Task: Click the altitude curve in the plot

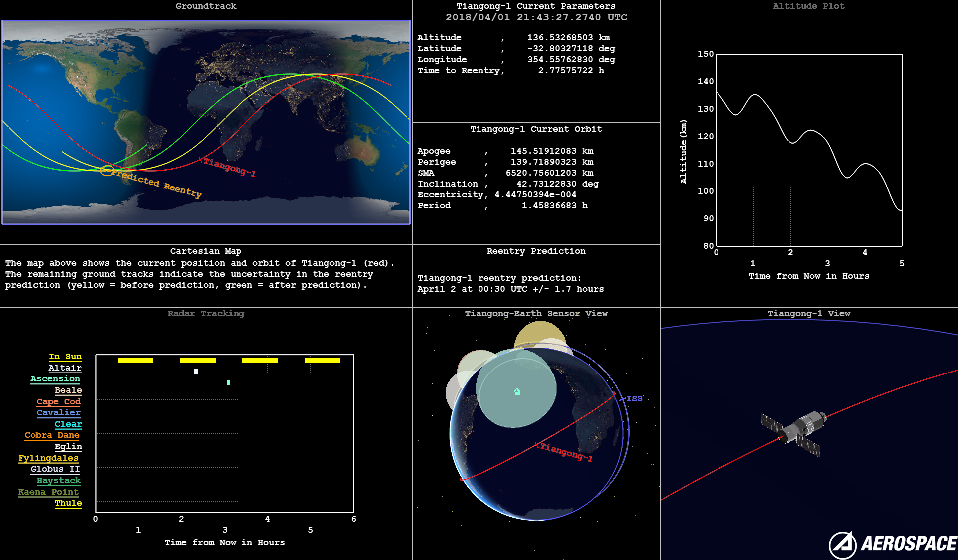Action: [811, 131]
